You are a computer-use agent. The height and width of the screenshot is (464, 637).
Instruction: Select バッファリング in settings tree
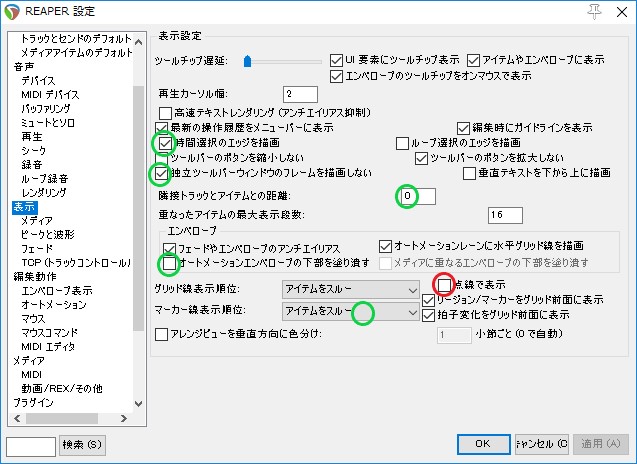point(46,108)
